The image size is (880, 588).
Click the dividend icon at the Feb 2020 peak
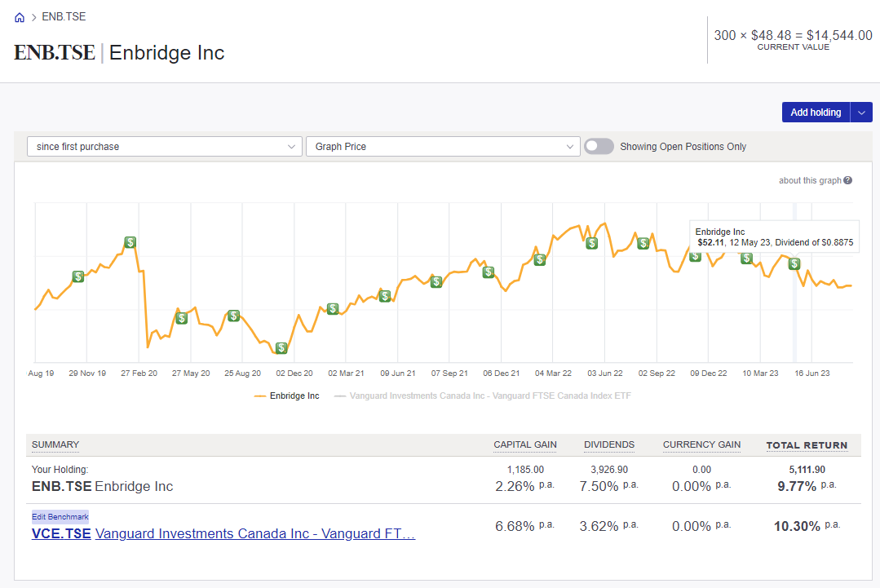coord(129,242)
